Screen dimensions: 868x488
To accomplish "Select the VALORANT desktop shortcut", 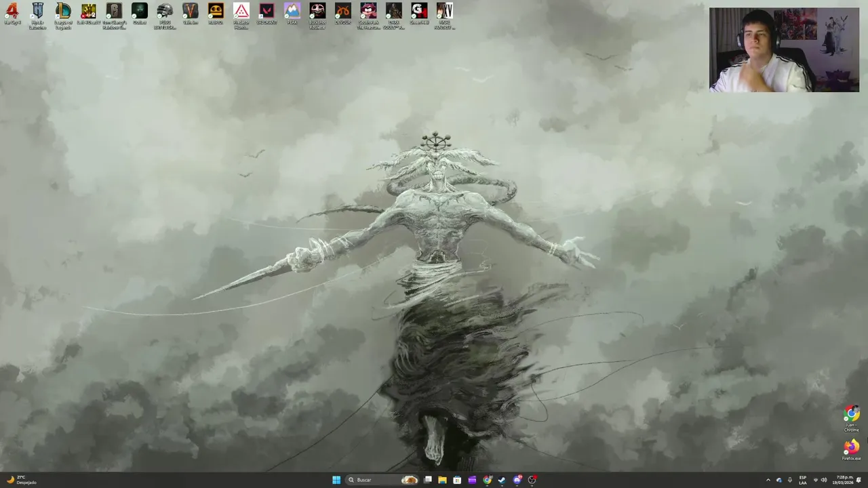I will pyautogui.click(x=267, y=14).
